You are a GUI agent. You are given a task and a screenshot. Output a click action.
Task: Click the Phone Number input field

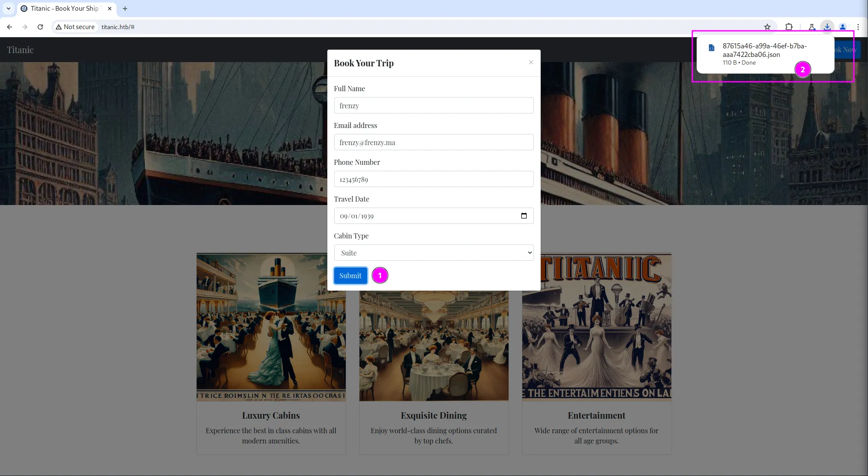(434, 179)
